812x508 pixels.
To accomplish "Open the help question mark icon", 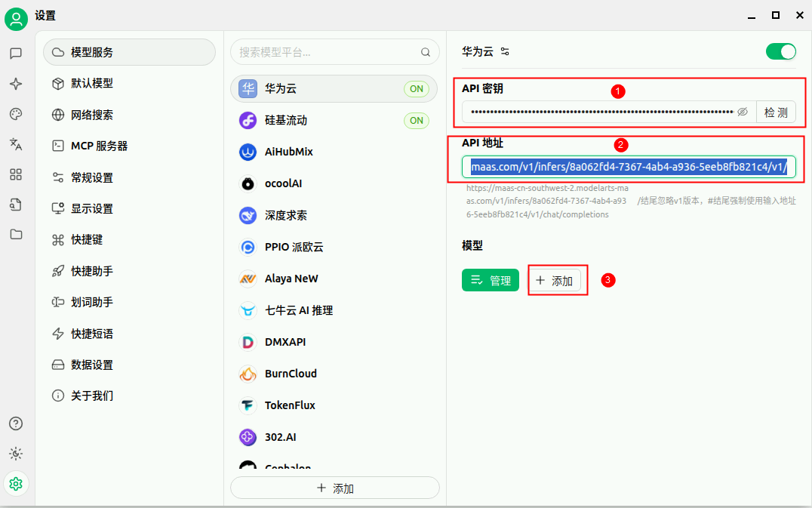I will [x=16, y=423].
